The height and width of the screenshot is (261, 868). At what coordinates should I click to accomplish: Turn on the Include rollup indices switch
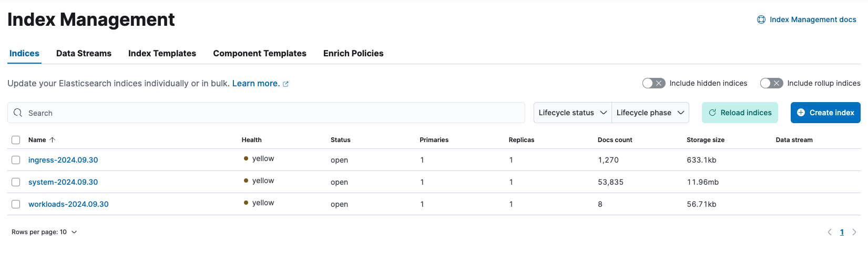pyautogui.click(x=771, y=83)
